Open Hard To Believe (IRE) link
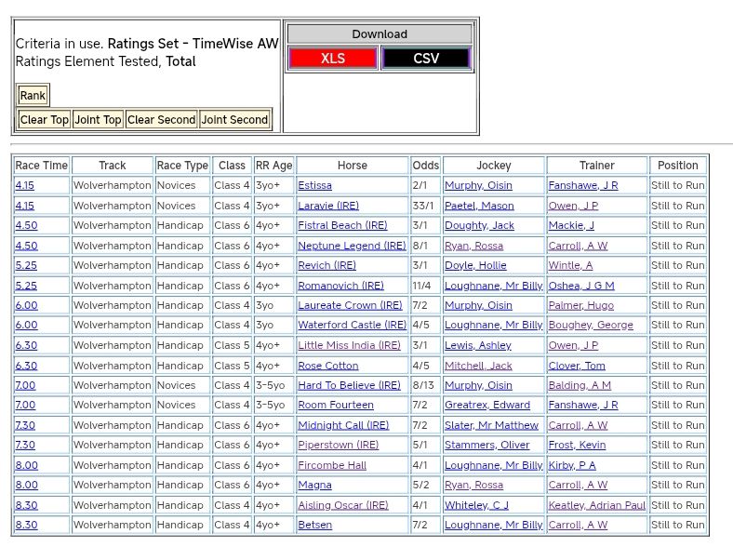This screenshot has height=560, width=733. pos(349,386)
